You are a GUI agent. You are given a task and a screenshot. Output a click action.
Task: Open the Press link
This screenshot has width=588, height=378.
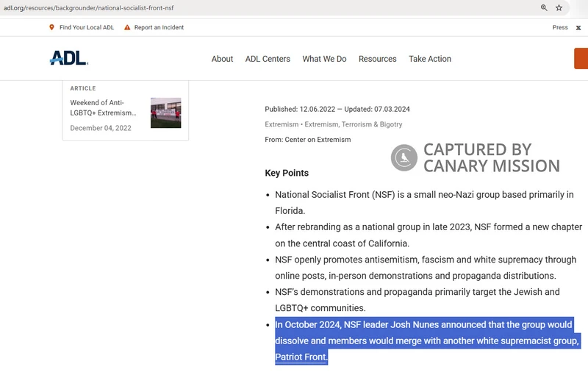coord(560,27)
